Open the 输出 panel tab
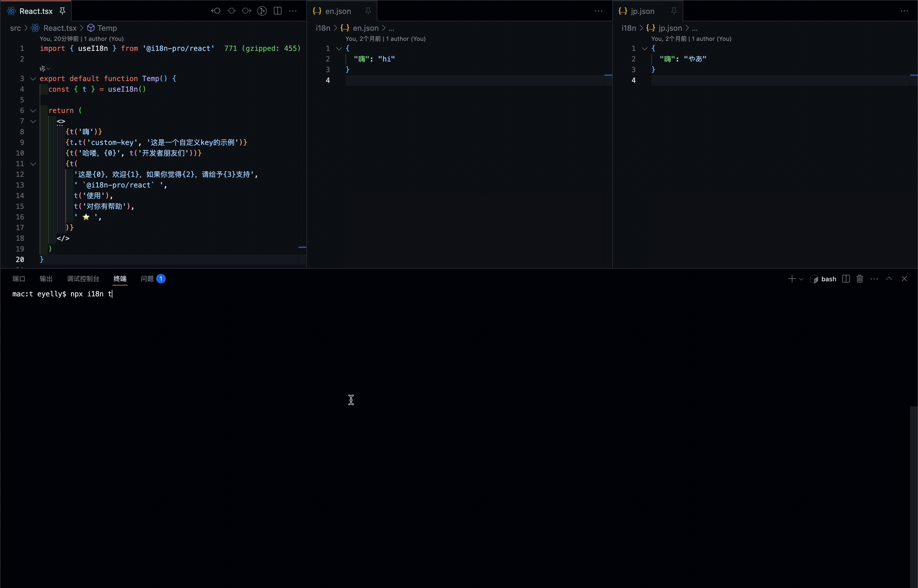This screenshot has width=918, height=588. point(46,279)
